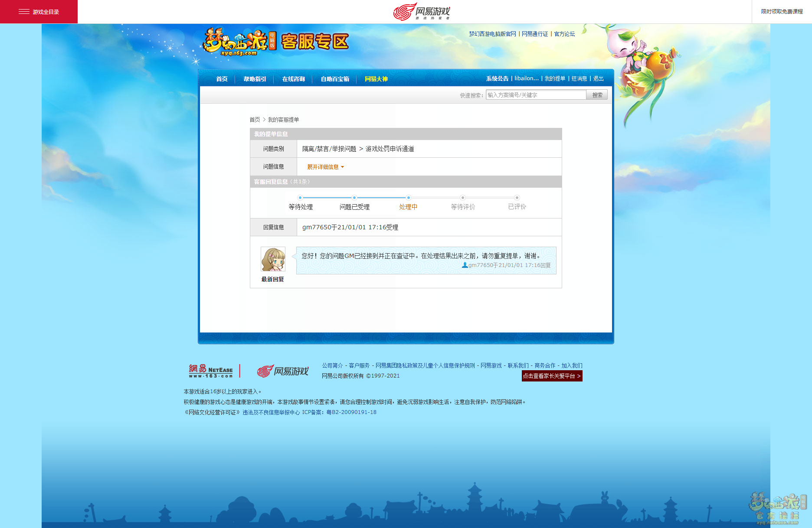The image size is (812, 528).
Task: Click the 处理中 progress step dot
Action: (x=409, y=198)
